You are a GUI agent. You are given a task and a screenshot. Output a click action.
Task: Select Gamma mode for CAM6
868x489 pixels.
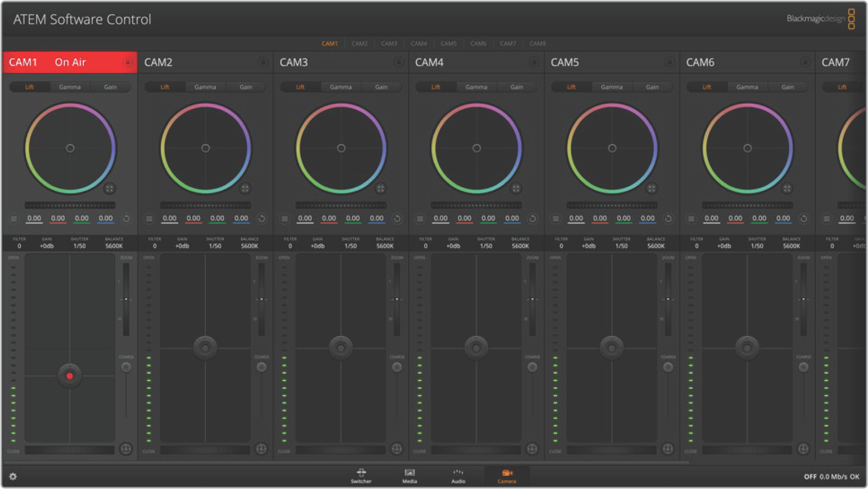click(747, 87)
